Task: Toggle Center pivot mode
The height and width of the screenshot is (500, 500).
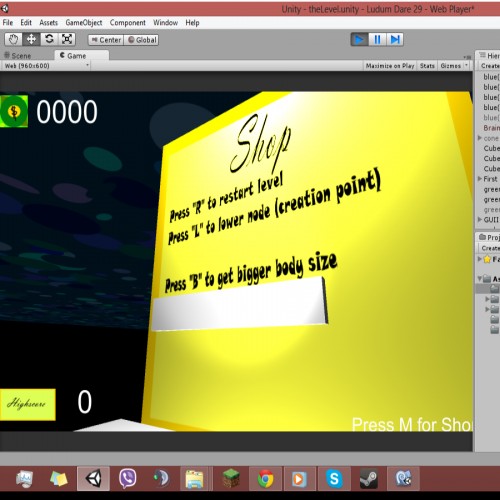Action: pyautogui.click(x=106, y=40)
